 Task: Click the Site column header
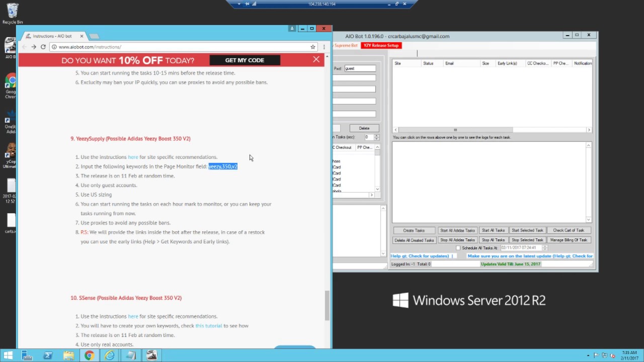(x=407, y=63)
